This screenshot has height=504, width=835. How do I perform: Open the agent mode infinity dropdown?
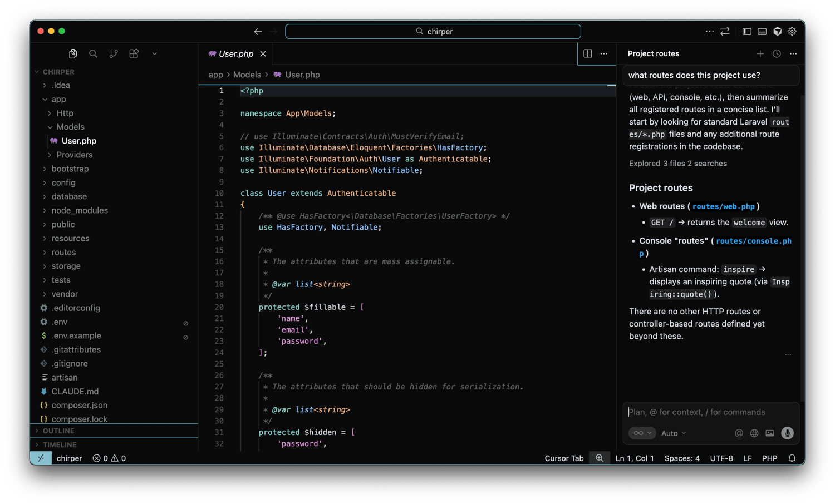(x=642, y=433)
